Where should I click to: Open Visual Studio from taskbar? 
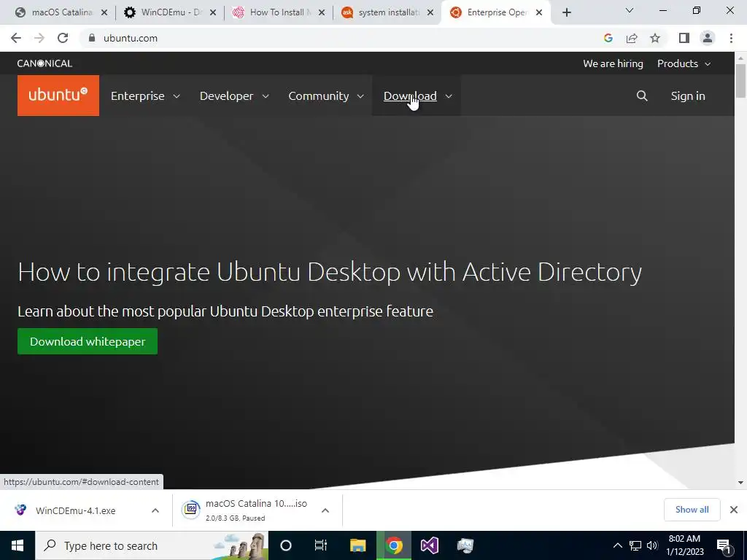tap(429, 545)
